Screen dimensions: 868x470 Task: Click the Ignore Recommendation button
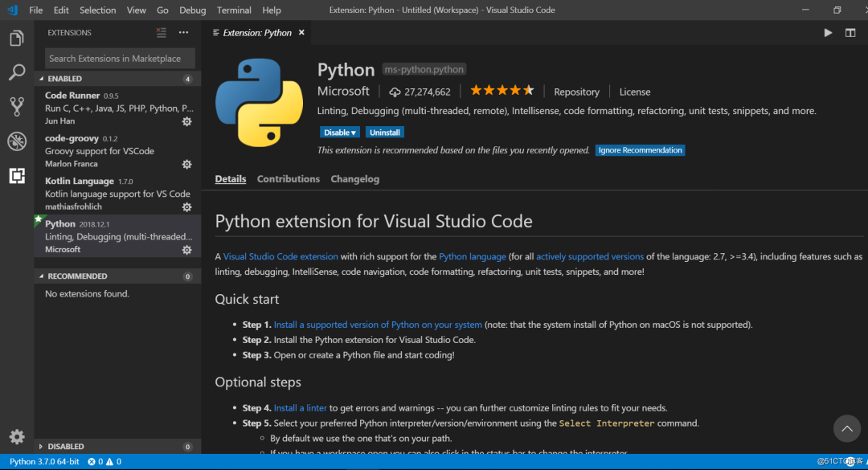click(640, 150)
